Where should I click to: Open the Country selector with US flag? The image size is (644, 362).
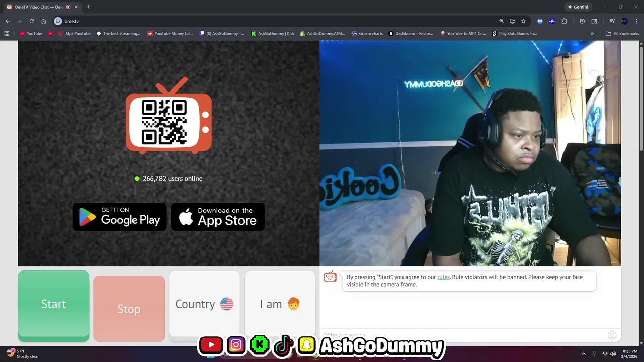pos(204,304)
